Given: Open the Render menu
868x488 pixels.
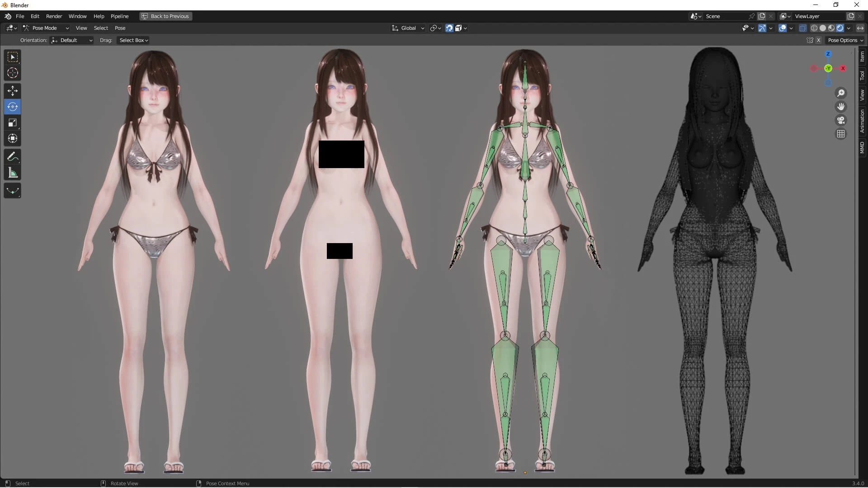Looking at the screenshot, I should 54,16.
